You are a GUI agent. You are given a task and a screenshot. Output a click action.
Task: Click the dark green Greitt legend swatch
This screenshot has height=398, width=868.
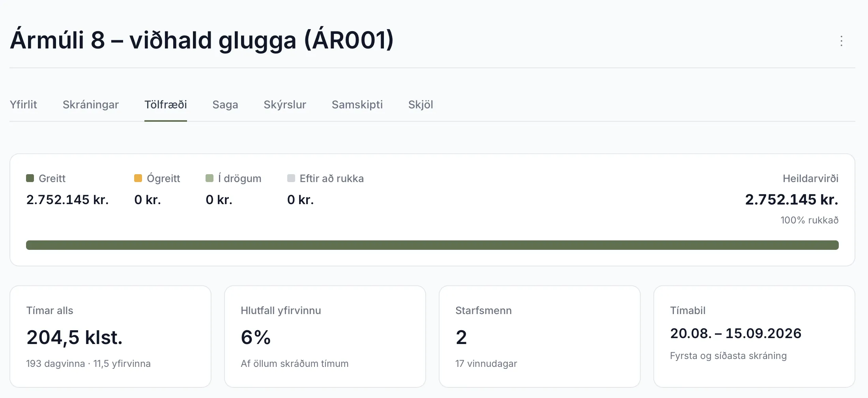[30, 178]
